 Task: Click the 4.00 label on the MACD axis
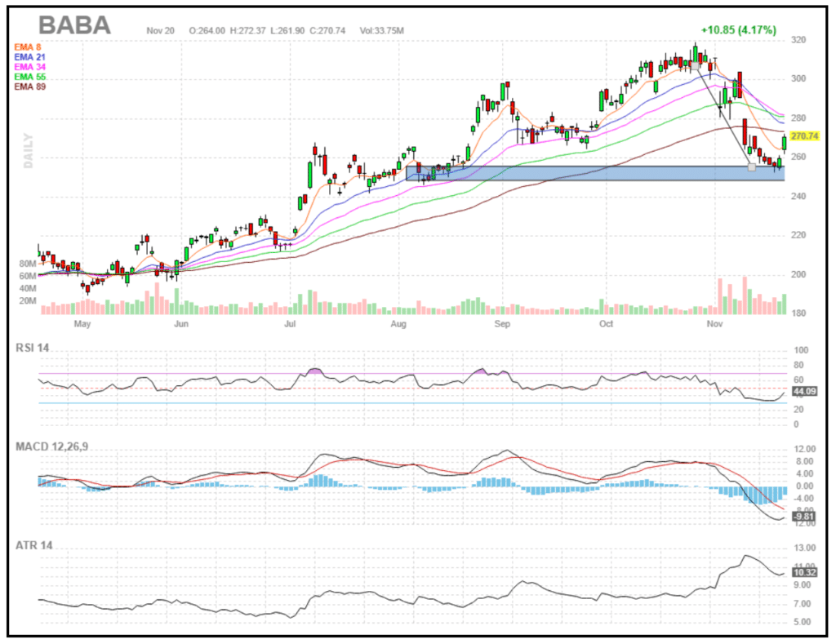pyautogui.click(x=804, y=474)
